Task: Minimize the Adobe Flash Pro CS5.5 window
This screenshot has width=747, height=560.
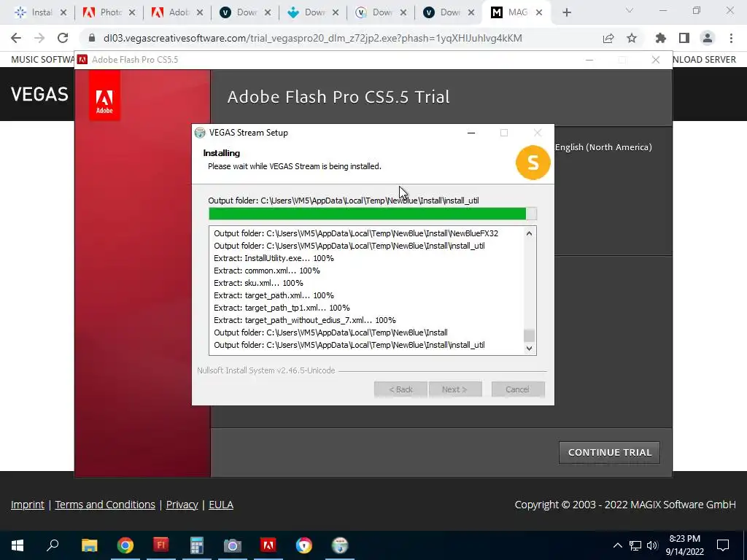Action: point(589,60)
